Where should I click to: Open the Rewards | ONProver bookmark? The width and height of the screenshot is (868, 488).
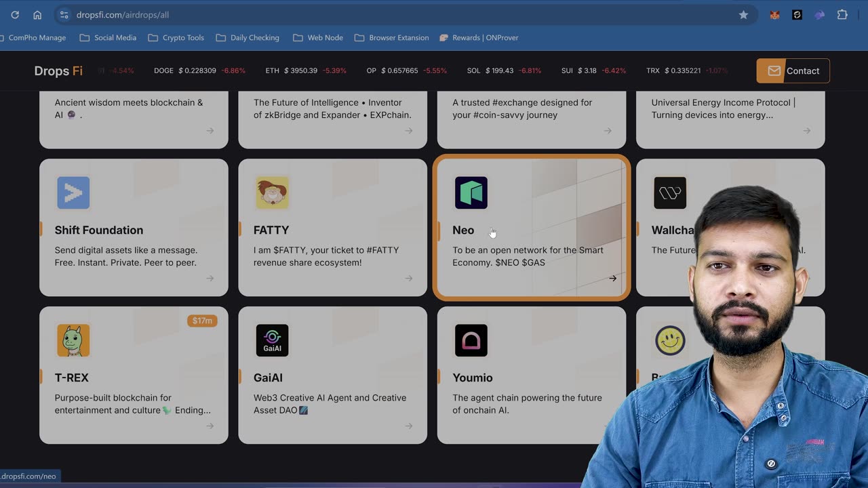[479, 38]
